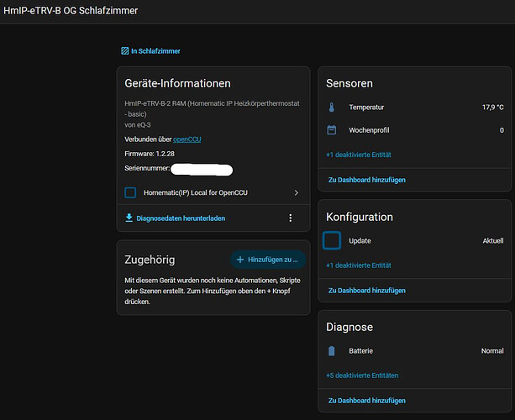Show +1 deaktivierte Entität under Konfiguration
The image size is (515, 420).
pyautogui.click(x=359, y=265)
